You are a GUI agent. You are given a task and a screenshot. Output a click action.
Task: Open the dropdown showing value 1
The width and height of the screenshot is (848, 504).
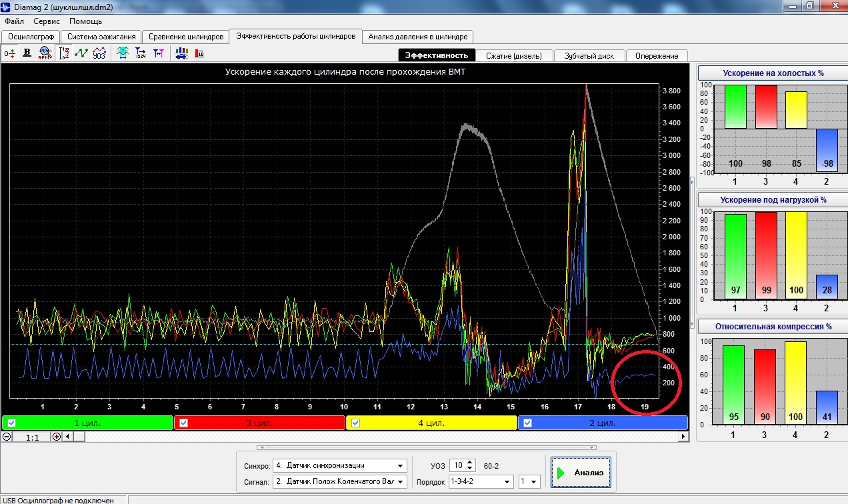click(x=534, y=481)
